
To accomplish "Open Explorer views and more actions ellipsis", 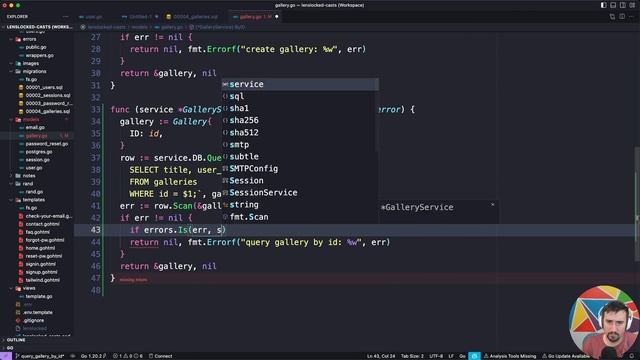I will point(65,17).
